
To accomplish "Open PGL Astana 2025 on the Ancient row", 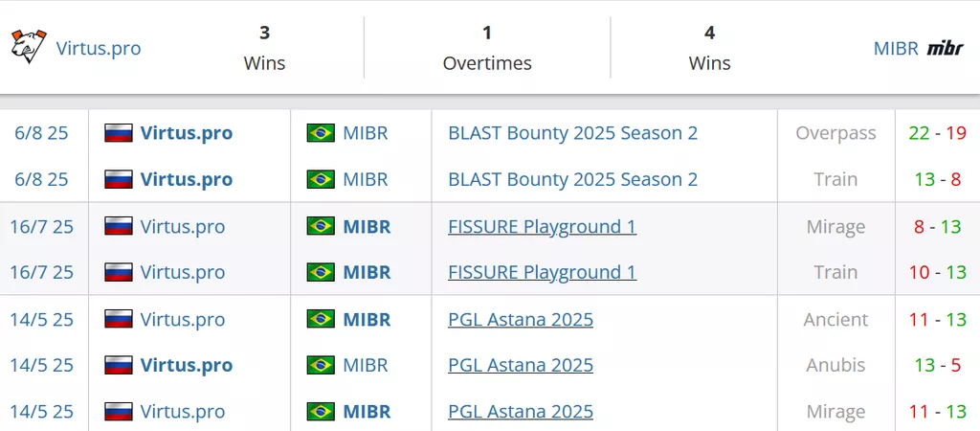I will [521, 319].
